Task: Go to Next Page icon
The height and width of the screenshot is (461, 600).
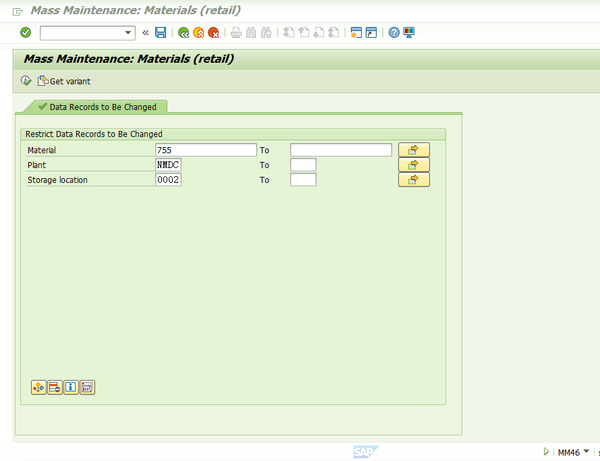Action: coord(318,33)
